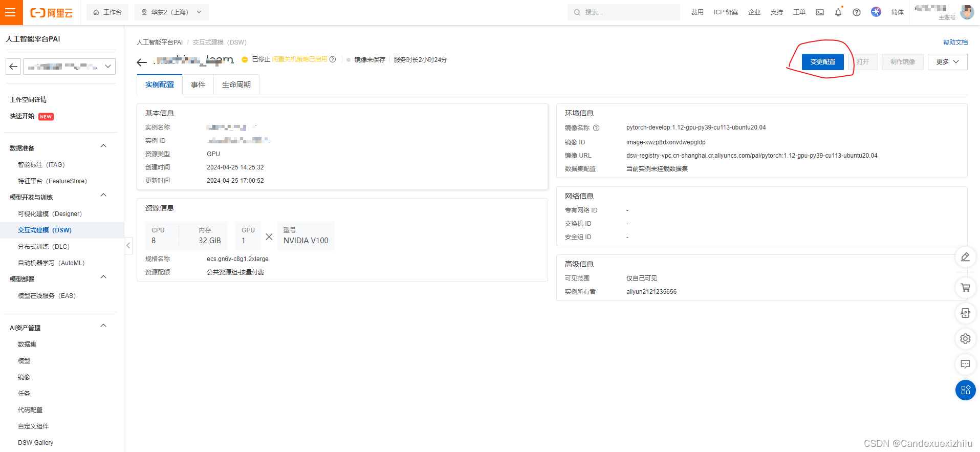
Task: Open 特征平台 (FeatureStore) in sidebar
Action: coord(53,181)
